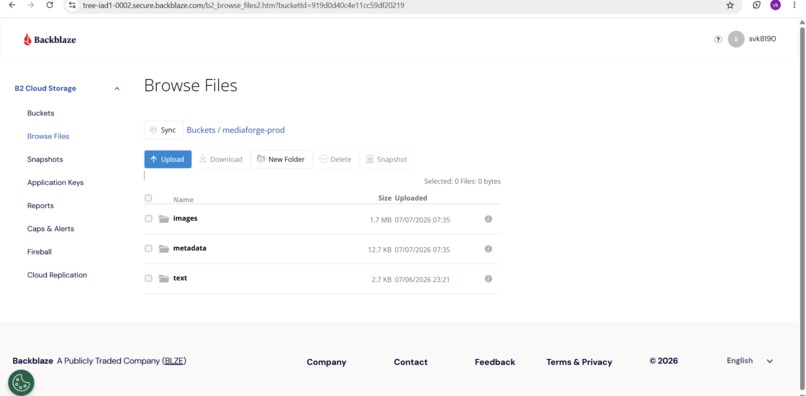Image resolution: width=806 pixels, height=396 pixels.
Task: Open the help question mark icon
Action: click(718, 39)
